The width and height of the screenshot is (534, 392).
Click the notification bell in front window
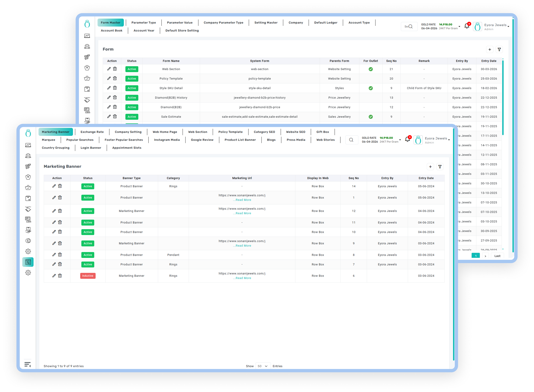click(x=407, y=139)
